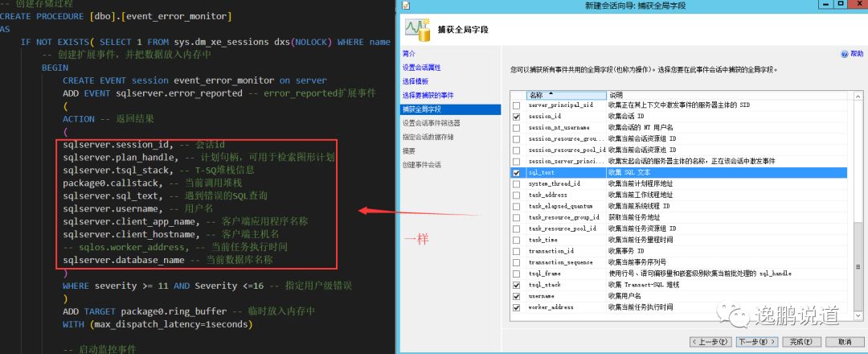Uncheck the username checkbox
The height and width of the screenshot is (354, 868).
coord(517,296)
